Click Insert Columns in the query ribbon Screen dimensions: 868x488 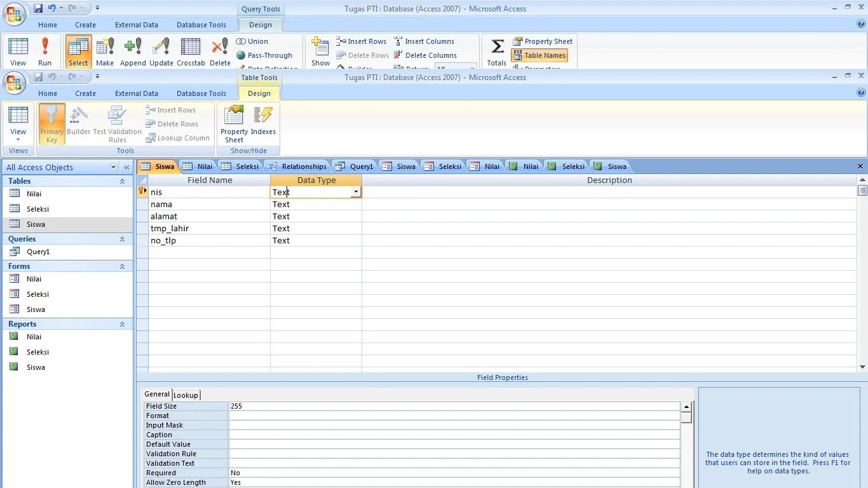point(424,41)
